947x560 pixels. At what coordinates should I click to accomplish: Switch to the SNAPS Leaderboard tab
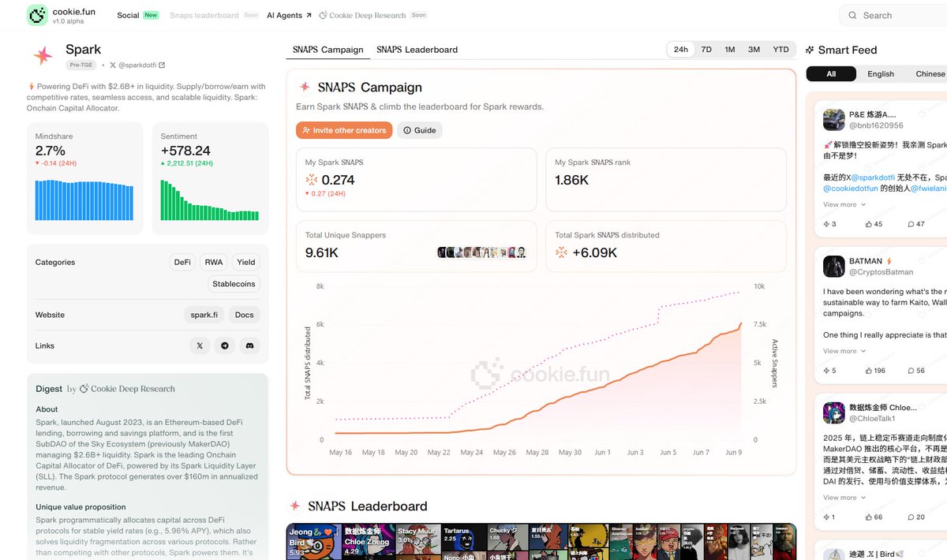[417, 50]
